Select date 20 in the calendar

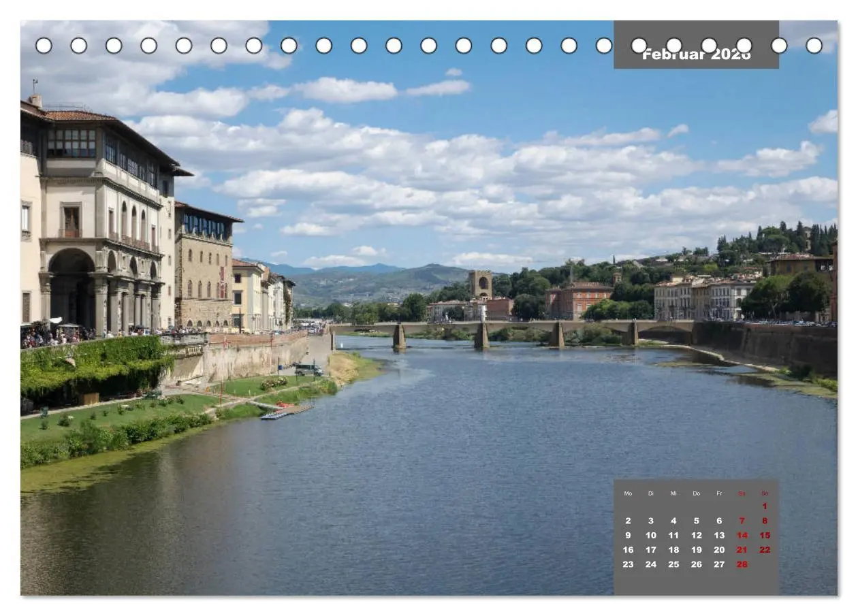click(x=719, y=550)
